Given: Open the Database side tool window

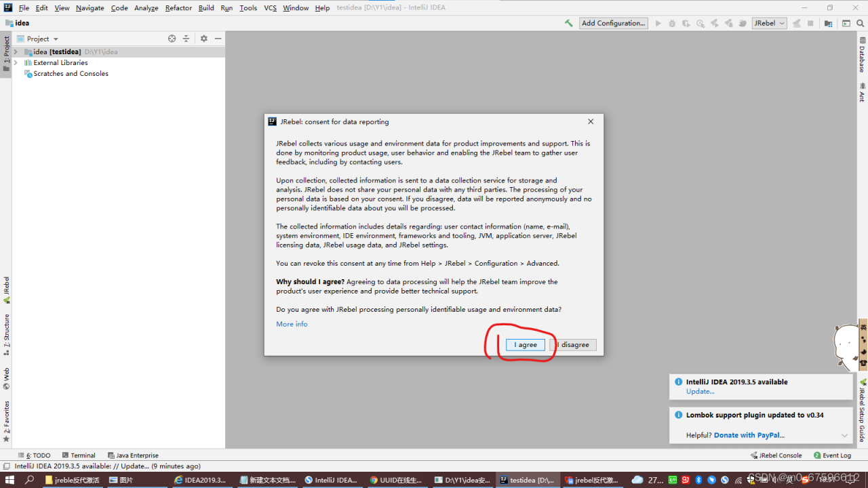Looking at the screenshot, I should click(x=863, y=55).
